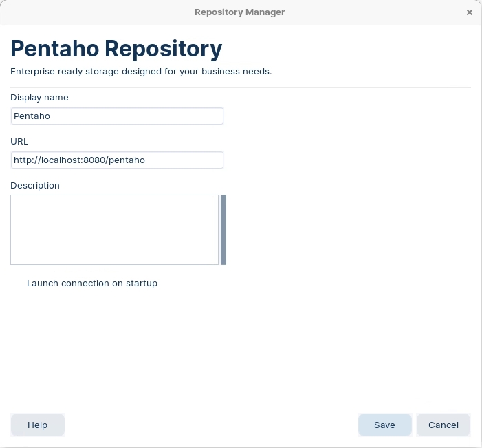The height and width of the screenshot is (448, 482).
Task: Click the Enterprise ready storage subtitle
Action: pyautogui.click(x=141, y=72)
